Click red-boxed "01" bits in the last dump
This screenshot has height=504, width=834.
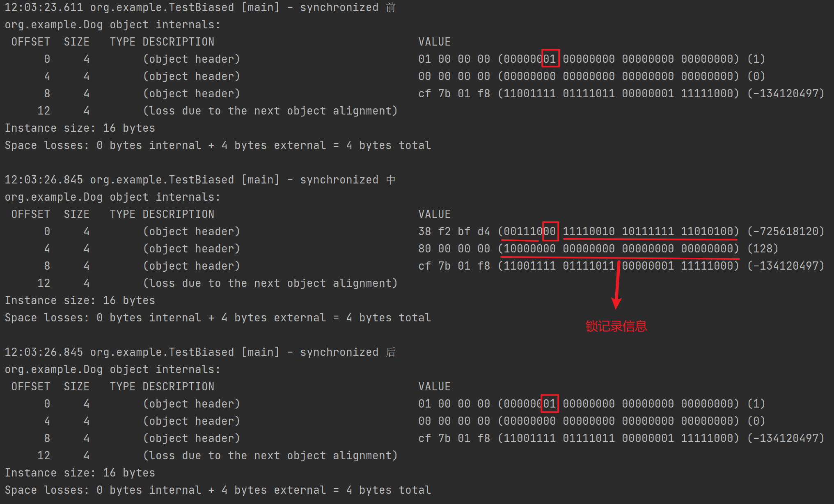tap(550, 403)
